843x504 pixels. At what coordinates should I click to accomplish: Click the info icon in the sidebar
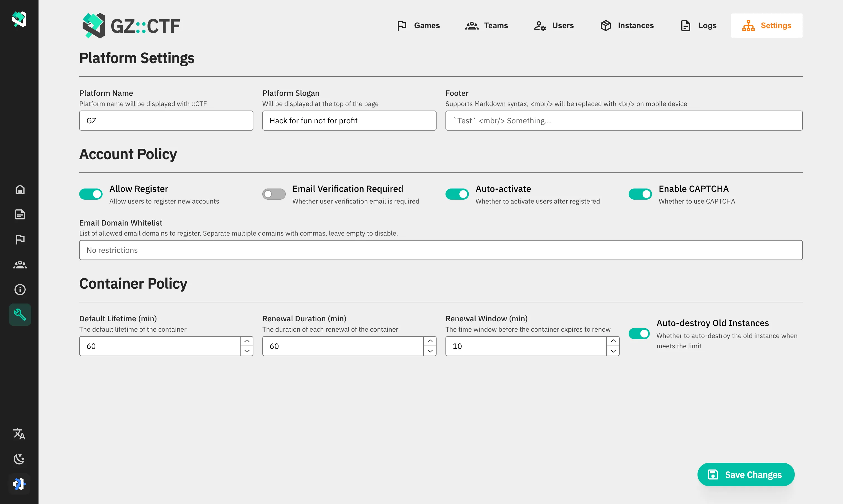20,289
